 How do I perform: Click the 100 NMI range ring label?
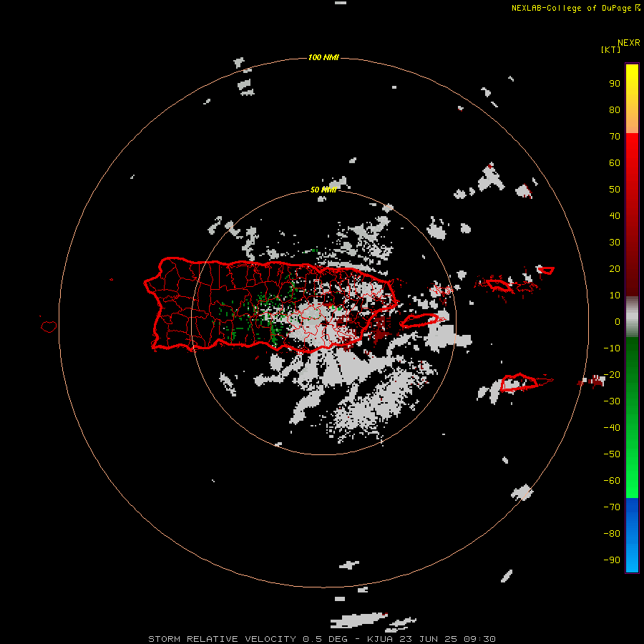coord(323,57)
